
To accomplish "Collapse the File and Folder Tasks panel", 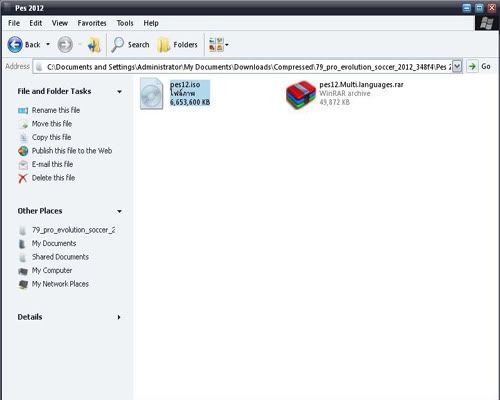I will 119,91.
